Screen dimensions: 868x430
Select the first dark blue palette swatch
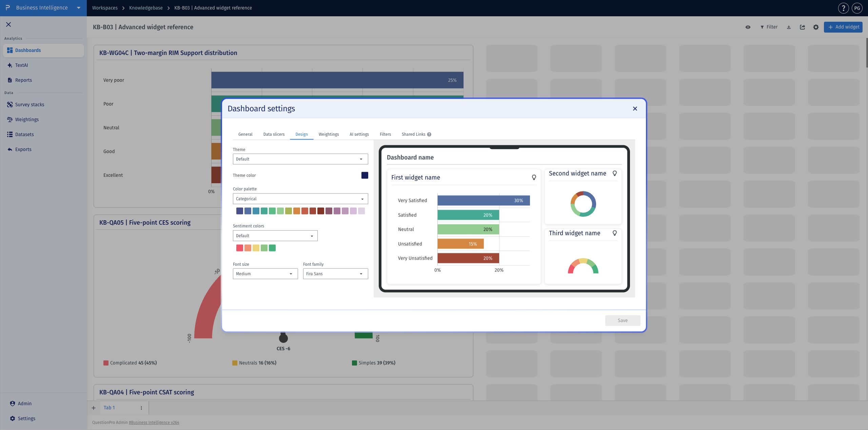coord(239,211)
